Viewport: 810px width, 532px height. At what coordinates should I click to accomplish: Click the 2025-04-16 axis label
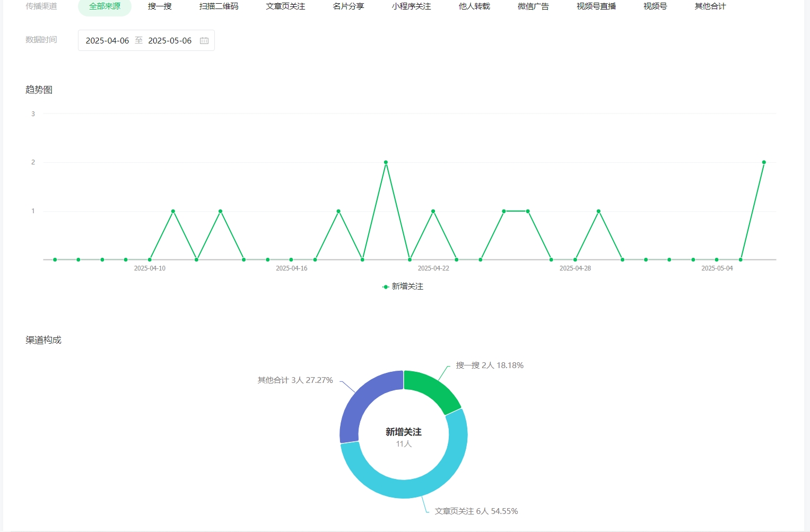[292, 268]
